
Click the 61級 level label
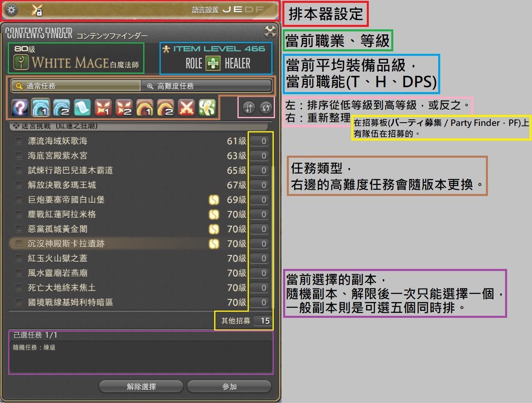pyautogui.click(x=237, y=141)
